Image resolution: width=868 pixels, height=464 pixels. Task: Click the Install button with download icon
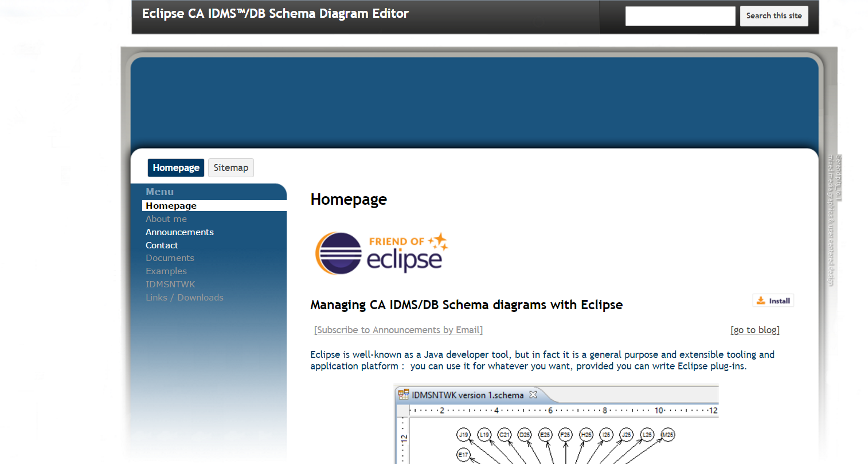tap(773, 301)
